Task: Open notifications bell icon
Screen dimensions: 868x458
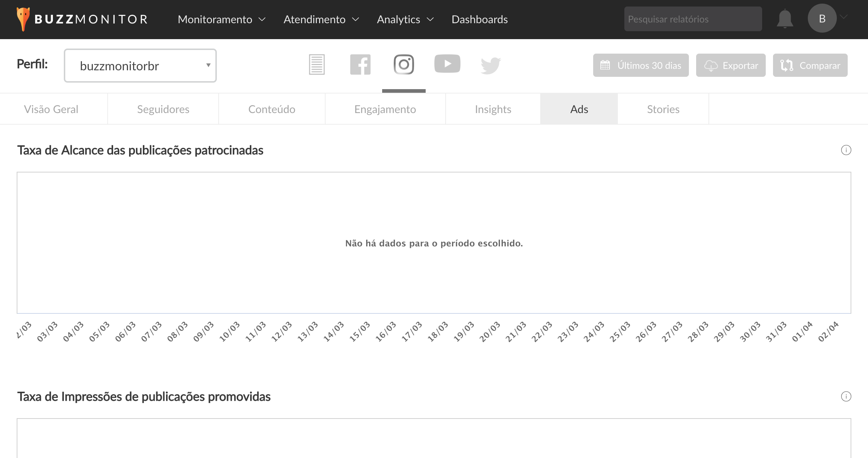Action: 785,19
